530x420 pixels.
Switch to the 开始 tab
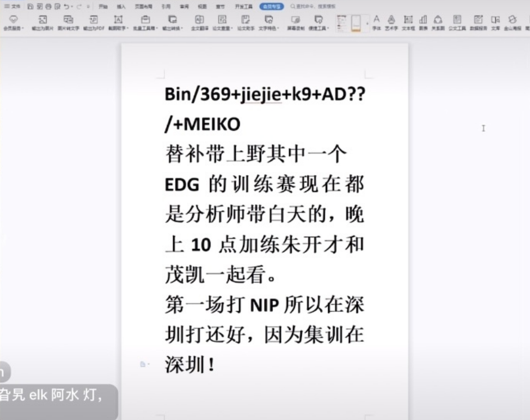103,6
